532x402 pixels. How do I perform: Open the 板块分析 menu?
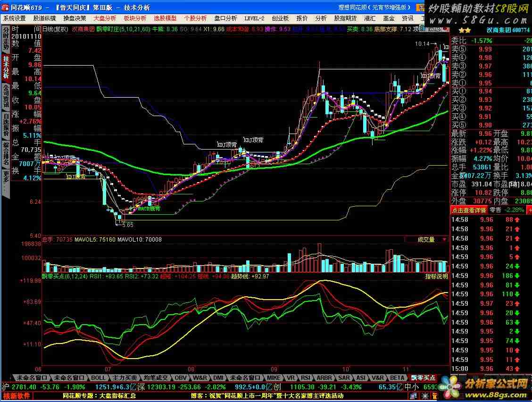[135, 18]
